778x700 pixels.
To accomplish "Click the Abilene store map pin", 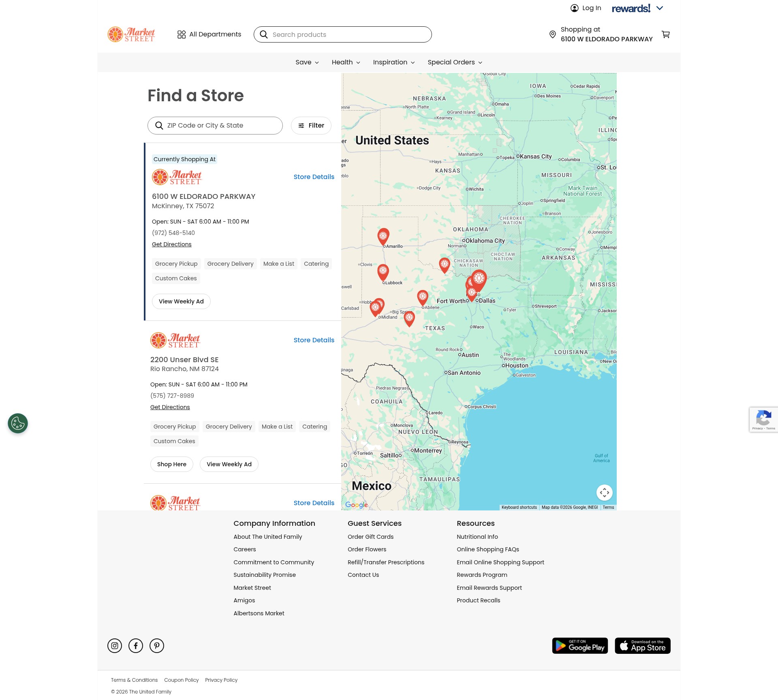I will click(423, 298).
